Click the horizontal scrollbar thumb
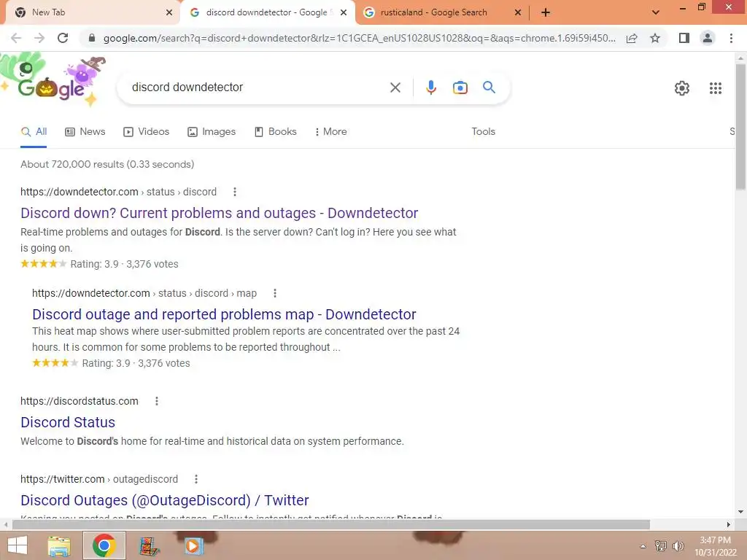The width and height of the screenshot is (747, 560). point(331,525)
